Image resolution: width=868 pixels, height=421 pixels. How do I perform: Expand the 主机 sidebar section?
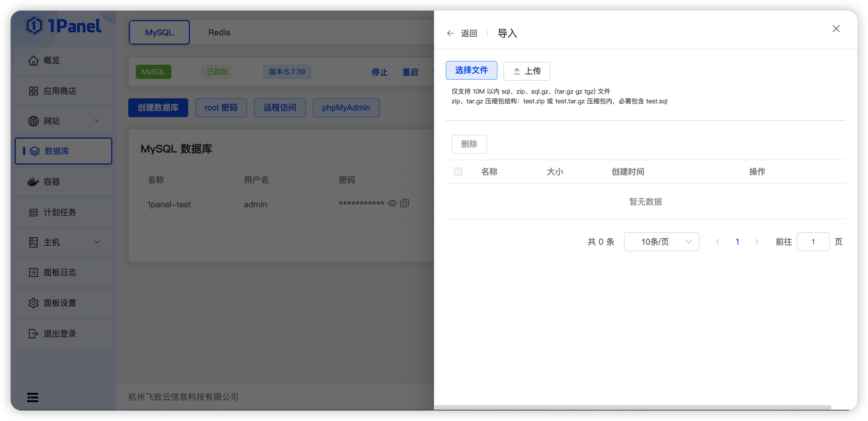coord(97,242)
